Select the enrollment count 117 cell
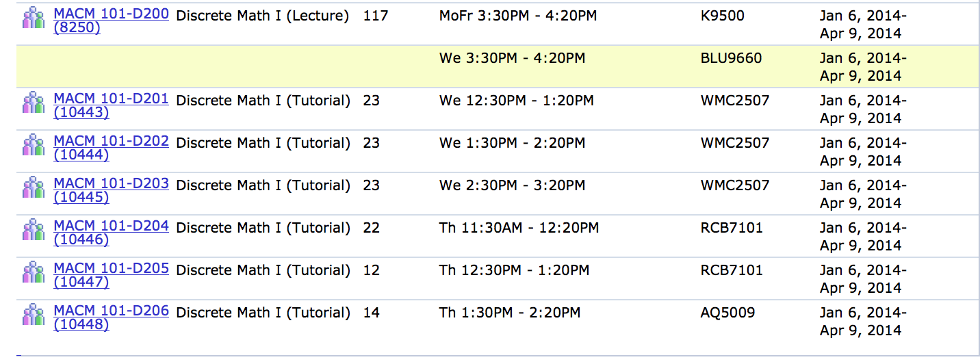The image size is (980, 364). [x=376, y=16]
